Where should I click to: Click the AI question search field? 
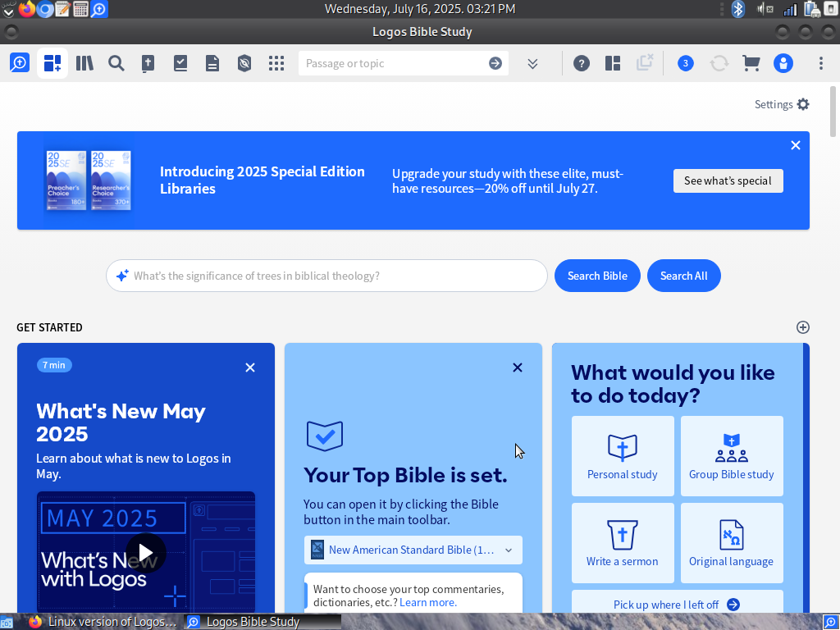(326, 276)
